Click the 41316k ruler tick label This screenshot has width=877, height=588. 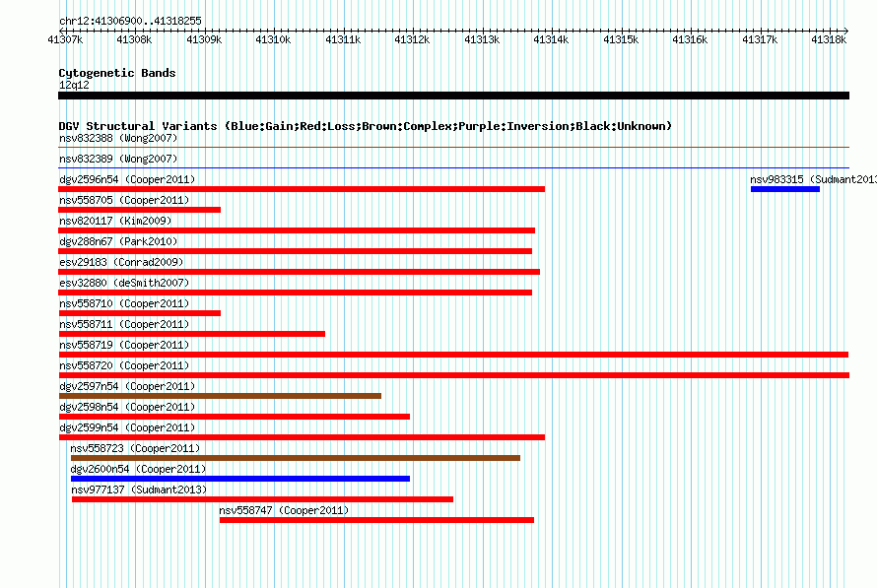click(x=690, y=39)
